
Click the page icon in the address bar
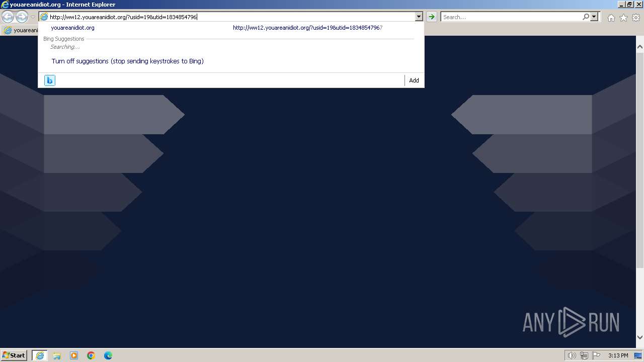[44, 17]
